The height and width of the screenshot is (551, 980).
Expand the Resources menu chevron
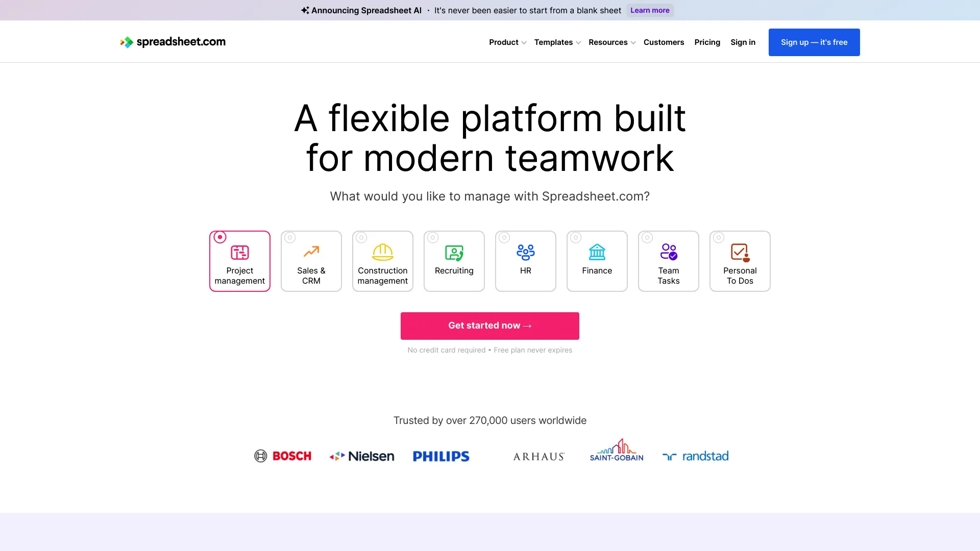tap(633, 43)
